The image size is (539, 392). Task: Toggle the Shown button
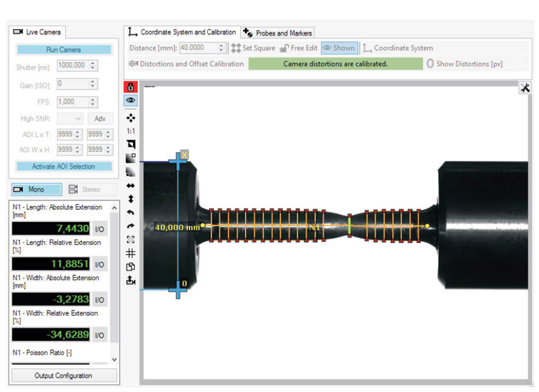(x=339, y=48)
